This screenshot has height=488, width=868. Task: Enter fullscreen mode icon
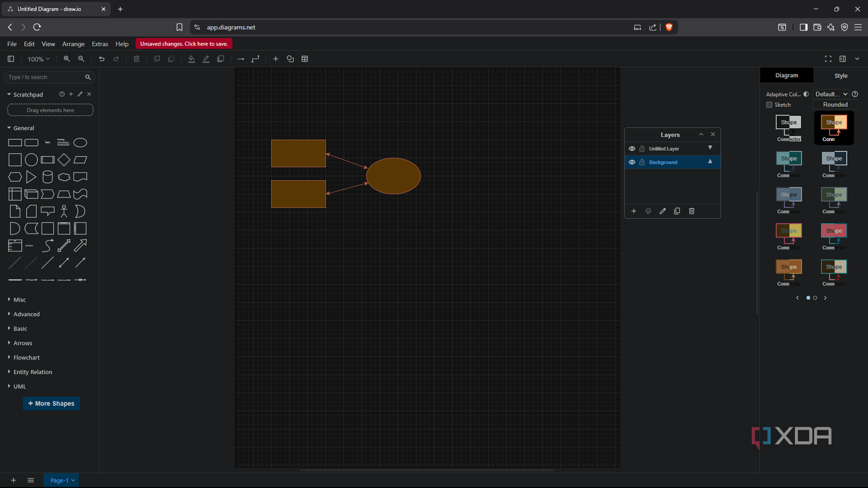point(828,59)
